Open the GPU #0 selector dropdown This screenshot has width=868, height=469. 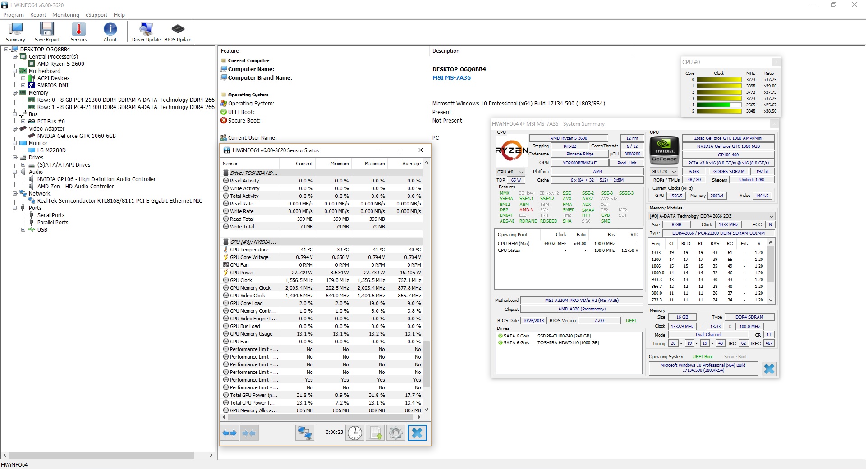coord(664,172)
